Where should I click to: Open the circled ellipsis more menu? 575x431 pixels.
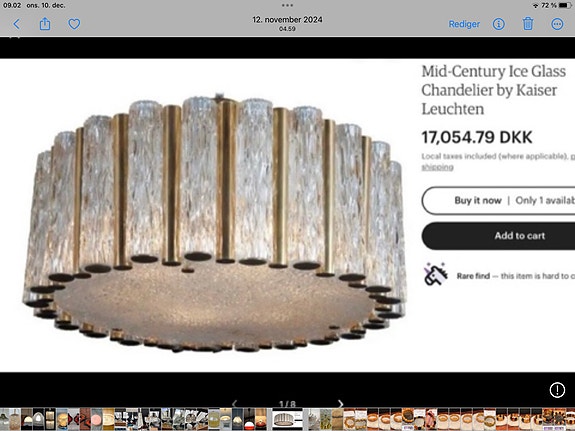[557, 24]
